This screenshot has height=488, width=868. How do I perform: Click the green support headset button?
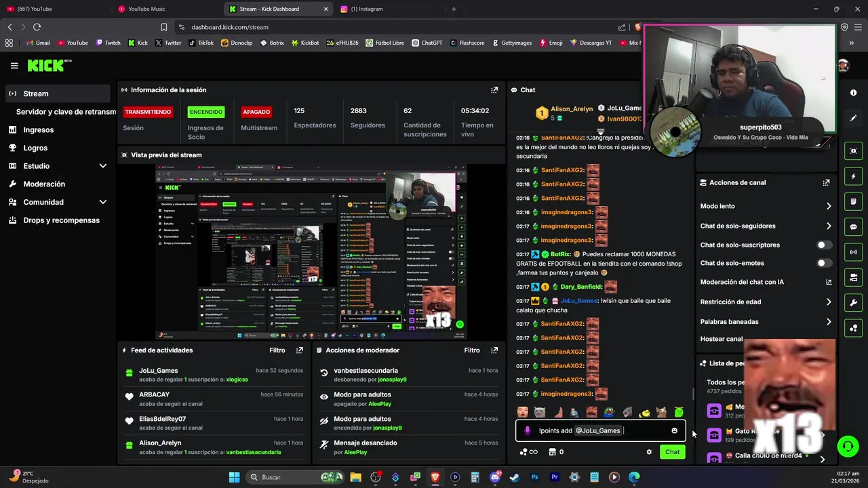click(848, 446)
